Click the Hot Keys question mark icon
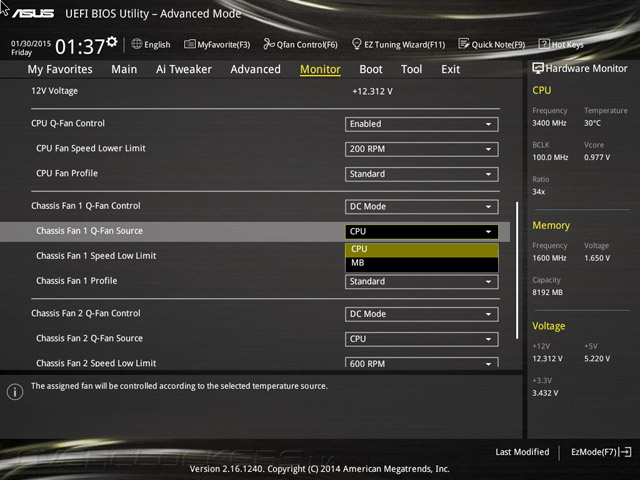 [x=544, y=44]
